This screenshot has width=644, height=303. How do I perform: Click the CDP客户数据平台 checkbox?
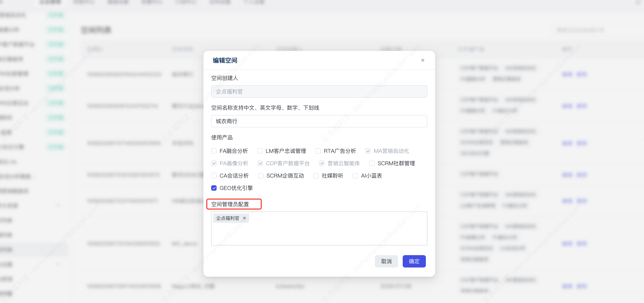tap(260, 163)
